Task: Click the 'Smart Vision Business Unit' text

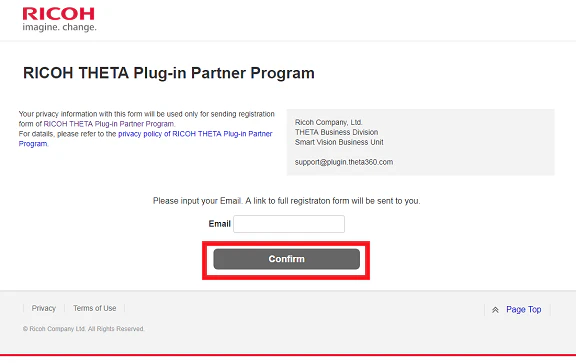Action: pos(339,142)
